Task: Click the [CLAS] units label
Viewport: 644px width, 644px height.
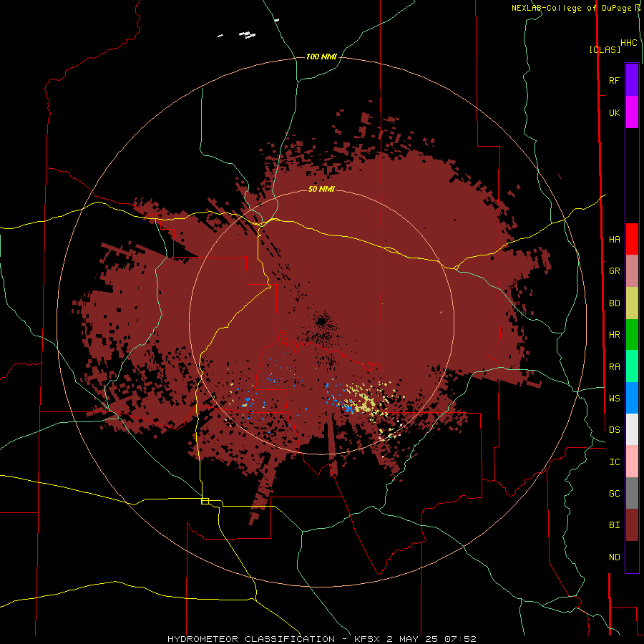Action: [x=605, y=49]
